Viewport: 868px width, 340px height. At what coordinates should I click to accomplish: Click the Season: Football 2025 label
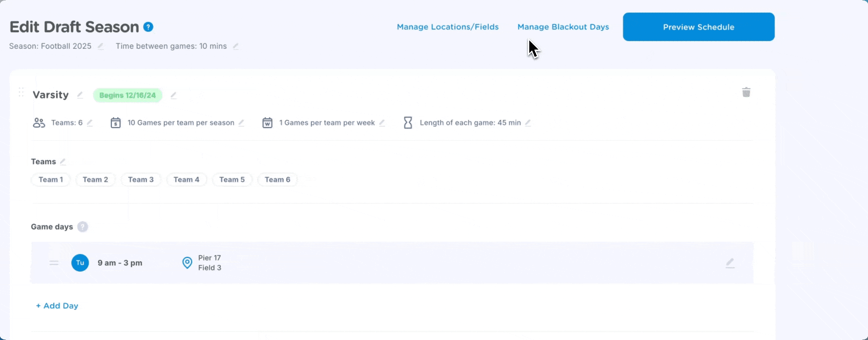(x=50, y=46)
